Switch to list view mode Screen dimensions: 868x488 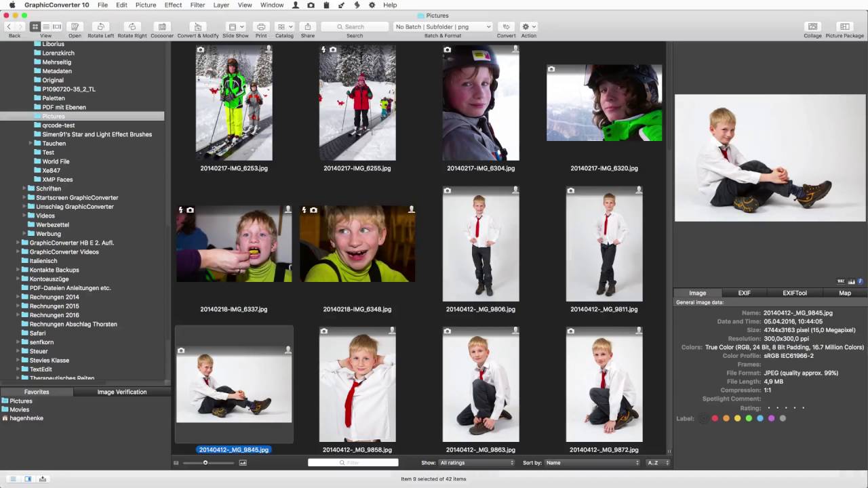pos(46,26)
